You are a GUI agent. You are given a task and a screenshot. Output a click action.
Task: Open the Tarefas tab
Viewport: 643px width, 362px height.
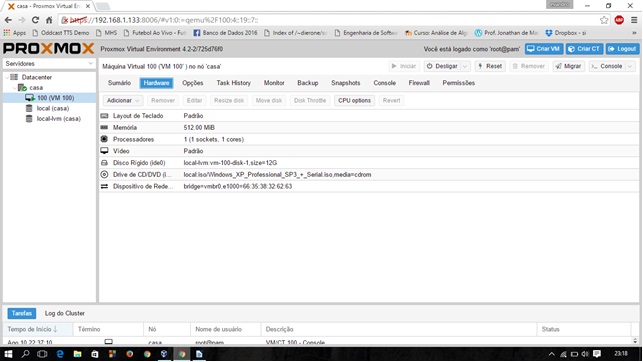click(22, 313)
